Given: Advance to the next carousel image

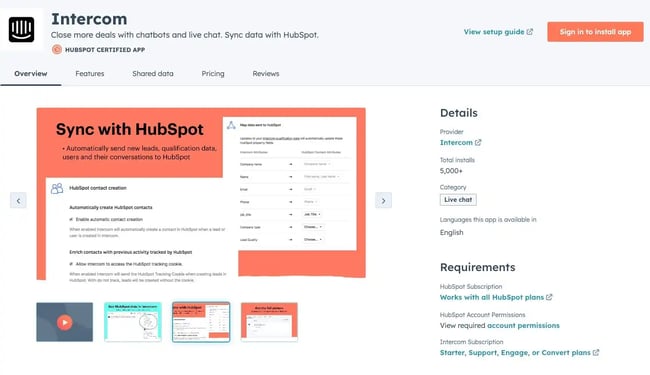Looking at the screenshot, I should click(x=383, y=201).
